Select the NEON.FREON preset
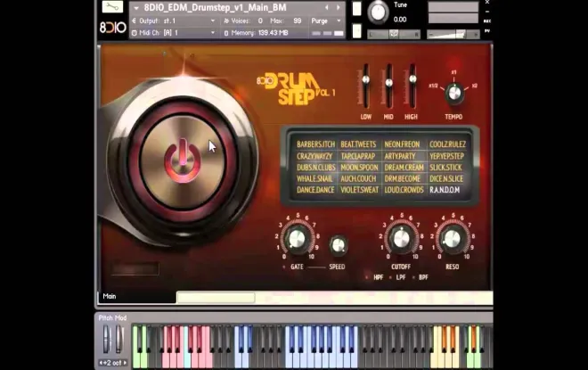 (402, 144)
